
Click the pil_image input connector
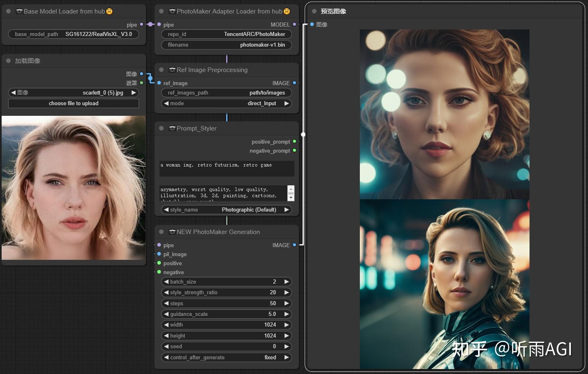click(159, 254)
